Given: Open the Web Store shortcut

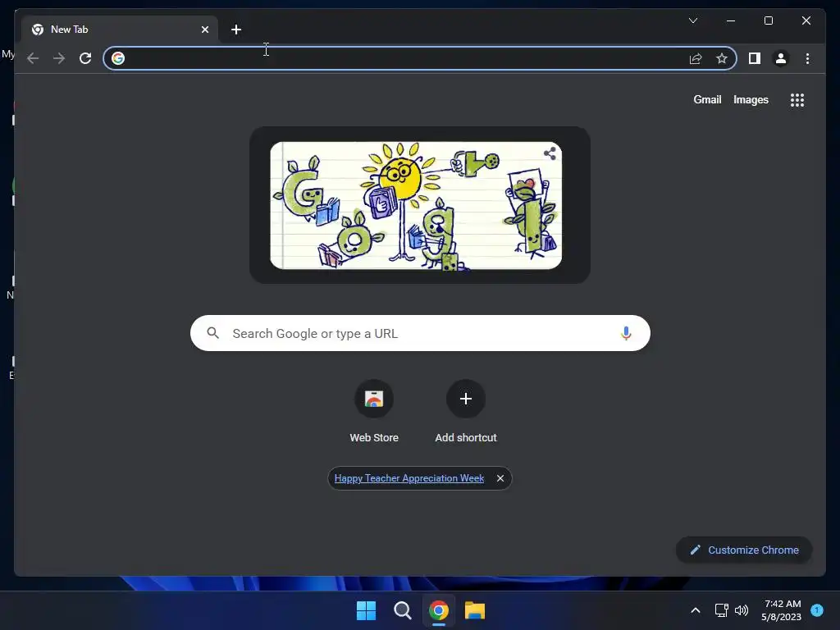Looking at the screenshot, I should click(374, 412).
